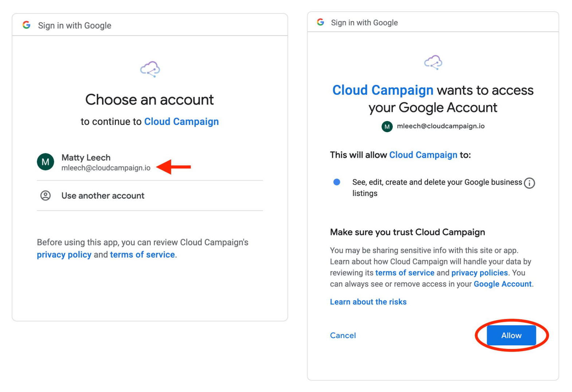572x392 pixels.
Task: Click the Google G logo in right dialog header
Action: (320, 22)
